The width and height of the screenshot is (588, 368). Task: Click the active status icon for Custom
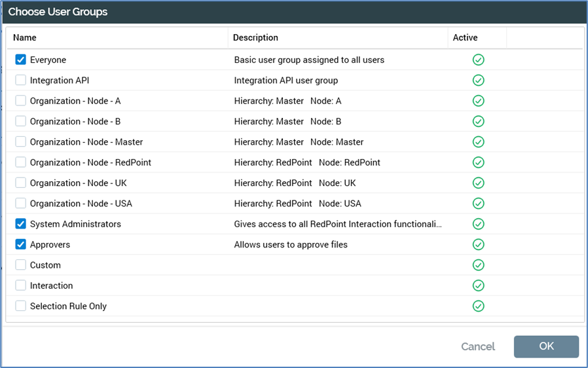tap(478, 265)
